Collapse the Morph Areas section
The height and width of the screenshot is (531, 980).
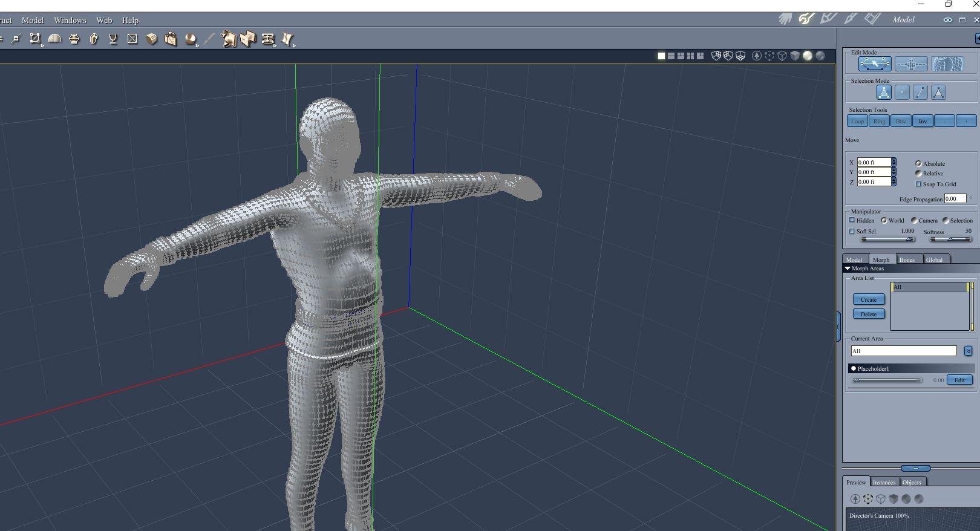[848, 269]
